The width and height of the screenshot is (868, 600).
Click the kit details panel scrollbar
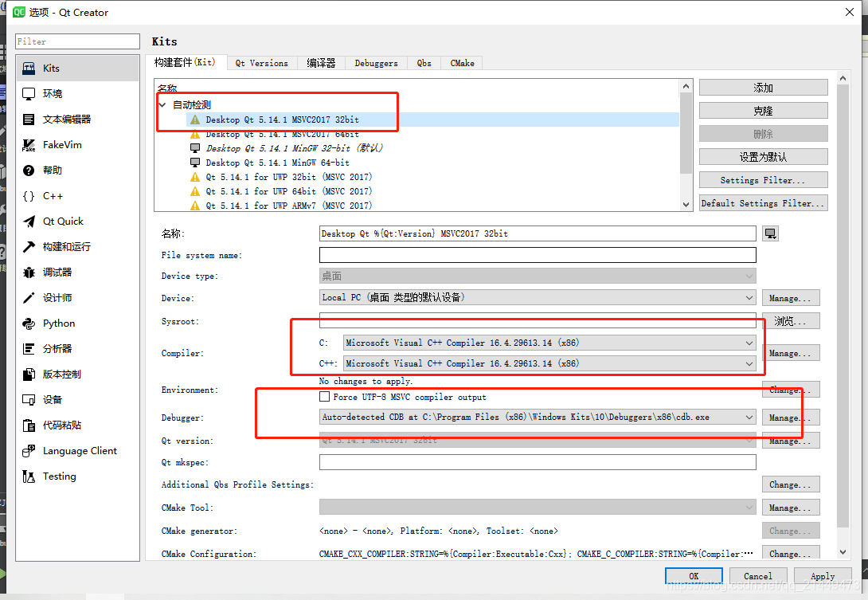pyautogui.click(x=843, y=304)
